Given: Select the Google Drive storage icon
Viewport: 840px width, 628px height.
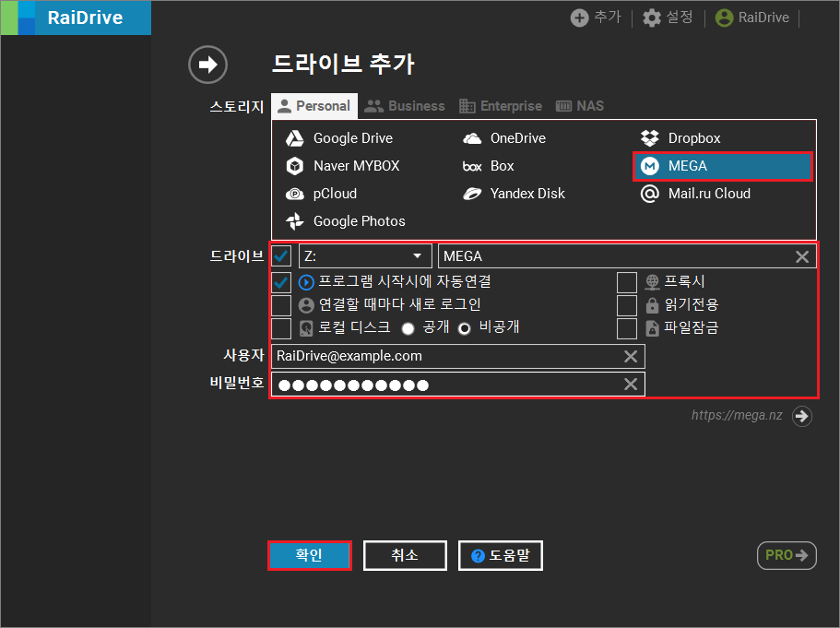Looking at the screenshot, I should 295,138.
